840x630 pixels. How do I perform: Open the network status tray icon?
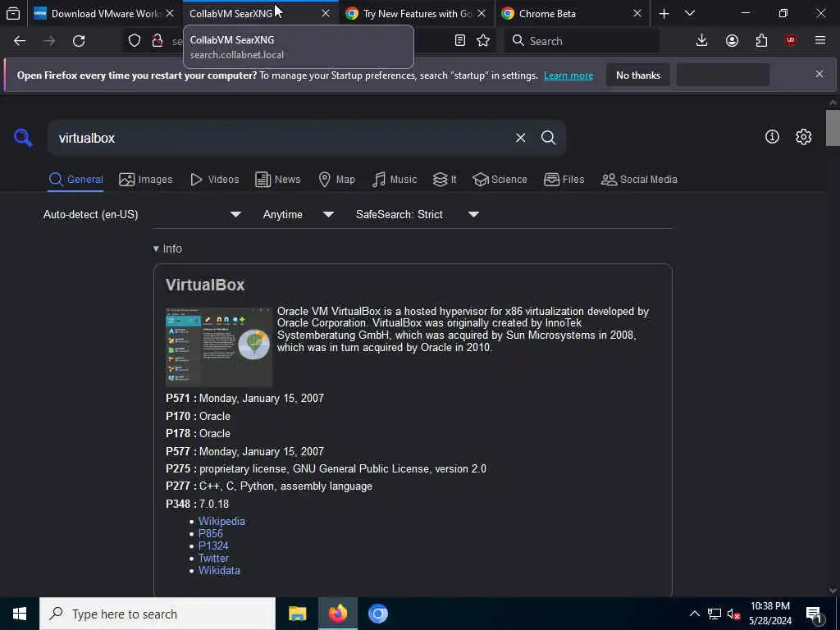(x=714, y=614)
